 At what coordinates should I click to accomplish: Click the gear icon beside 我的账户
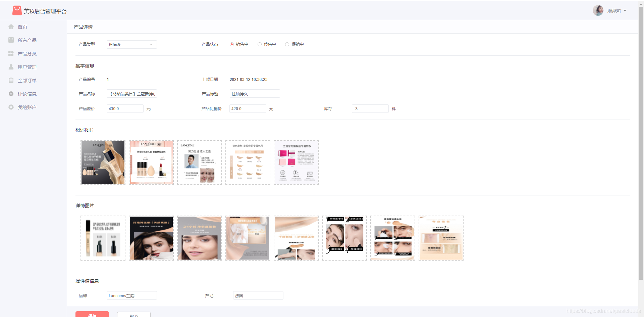point(11,107)
